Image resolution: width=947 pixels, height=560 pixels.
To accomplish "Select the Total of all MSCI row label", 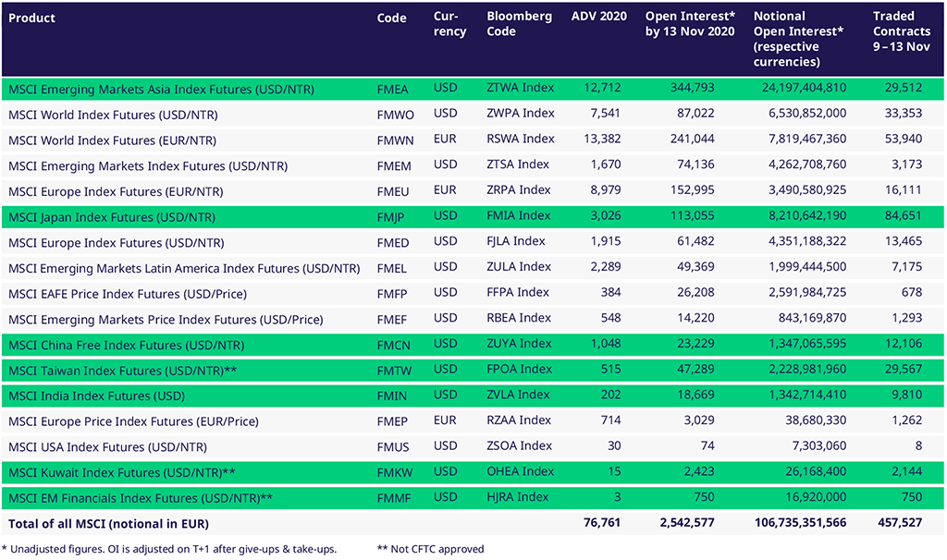I will tap(108, 523).
